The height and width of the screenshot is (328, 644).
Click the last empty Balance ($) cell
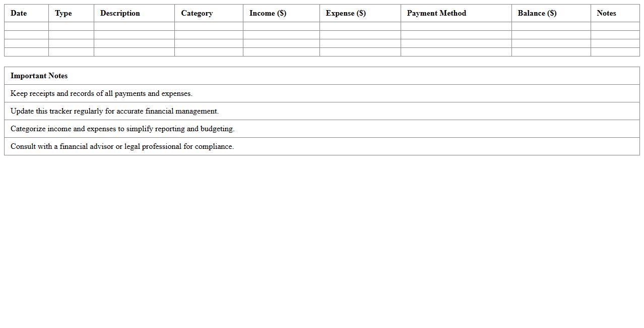(x=551, y=52)
